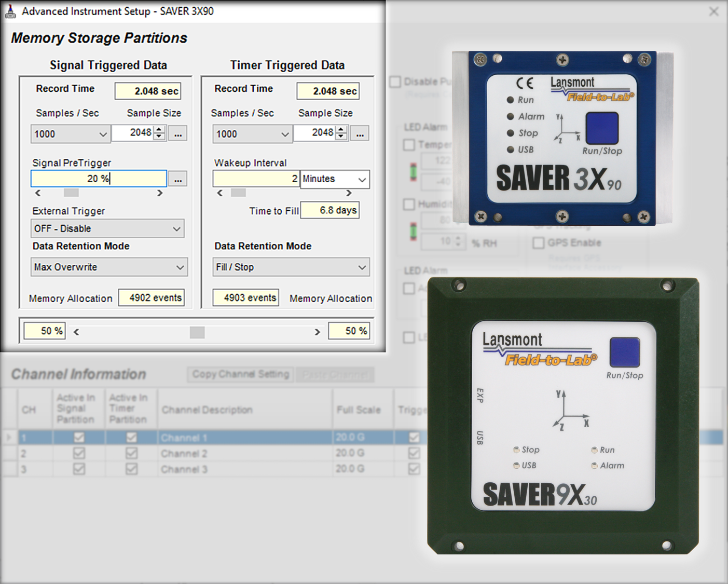Click the Timer Triggered sample size 2048 field
This screenshot has height=584, width=728.
pyautogui.click(x=315, y=133)
